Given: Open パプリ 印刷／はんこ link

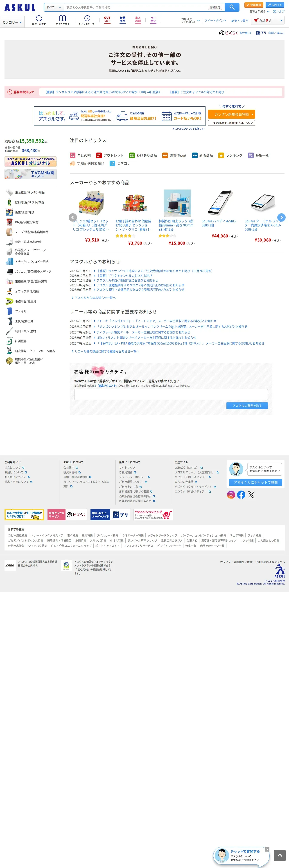Looking at the screenshot, I should 270,33.
